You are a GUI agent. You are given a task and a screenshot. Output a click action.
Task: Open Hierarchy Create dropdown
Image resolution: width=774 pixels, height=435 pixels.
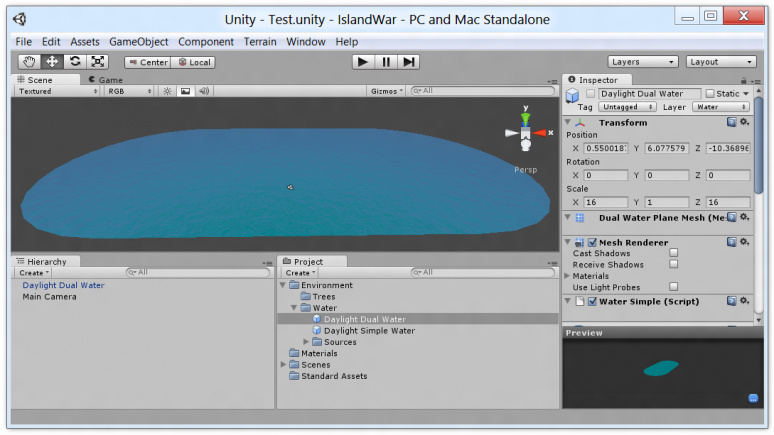coord(34,273)
